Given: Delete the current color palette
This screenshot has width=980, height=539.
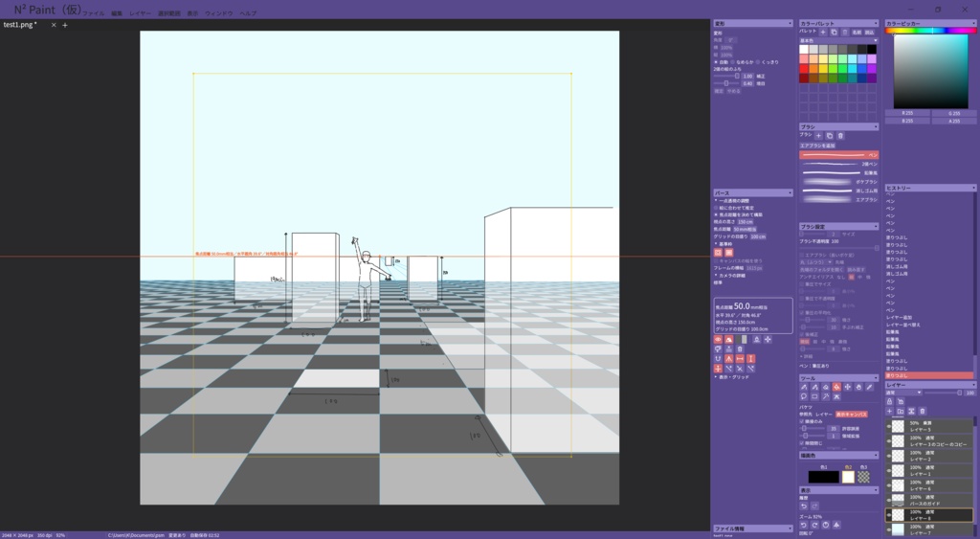Looking at the screenshot, I should coord(844,32).
